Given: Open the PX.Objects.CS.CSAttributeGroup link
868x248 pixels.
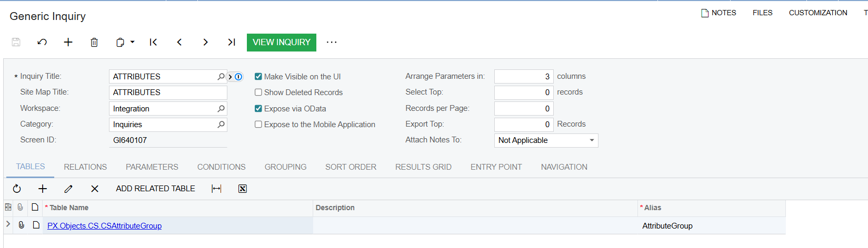Looking at the screenshot, I should click(x=104, y=226).
